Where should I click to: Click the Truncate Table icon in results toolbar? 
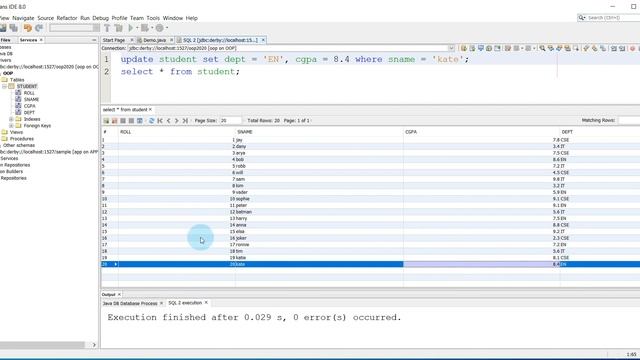click(x=140, y=121)
